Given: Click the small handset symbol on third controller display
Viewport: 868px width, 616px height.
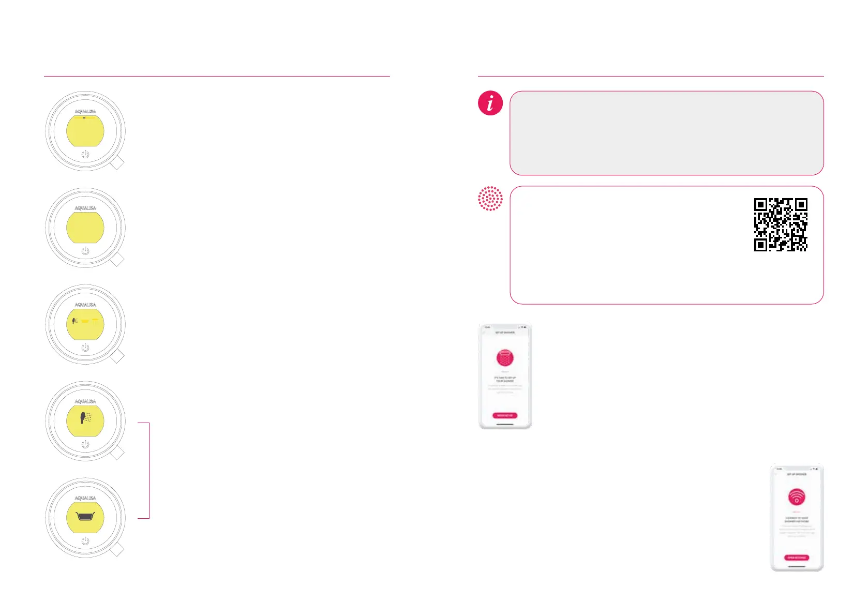Looking at the screenshot, I should tap(75, 321).
